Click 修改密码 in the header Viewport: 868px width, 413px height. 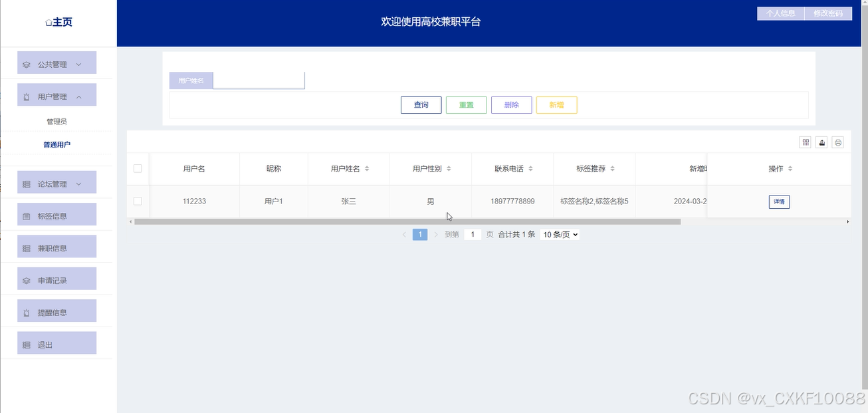click(x=828, y=13)
